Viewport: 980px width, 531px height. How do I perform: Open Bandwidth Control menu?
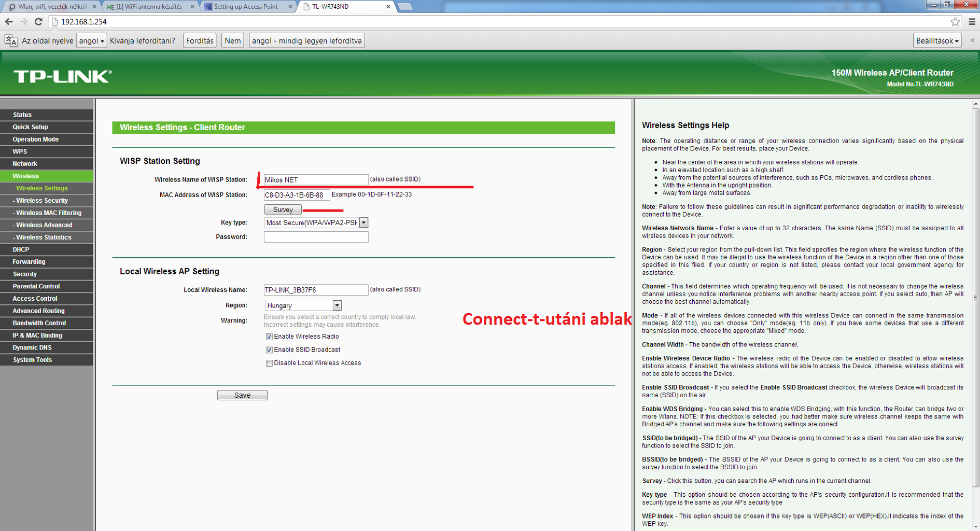tap(47, 323)
